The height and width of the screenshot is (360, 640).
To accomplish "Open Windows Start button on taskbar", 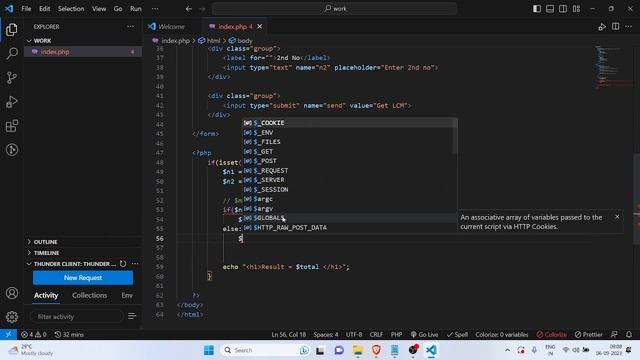I will click(209, 350).
